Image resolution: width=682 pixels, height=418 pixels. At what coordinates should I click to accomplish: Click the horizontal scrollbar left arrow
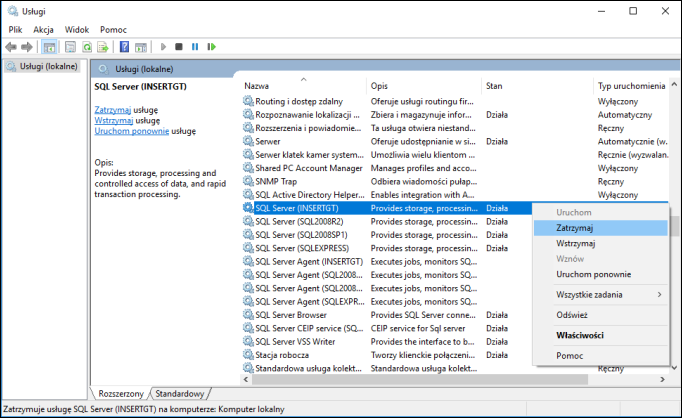click(246, 379)
